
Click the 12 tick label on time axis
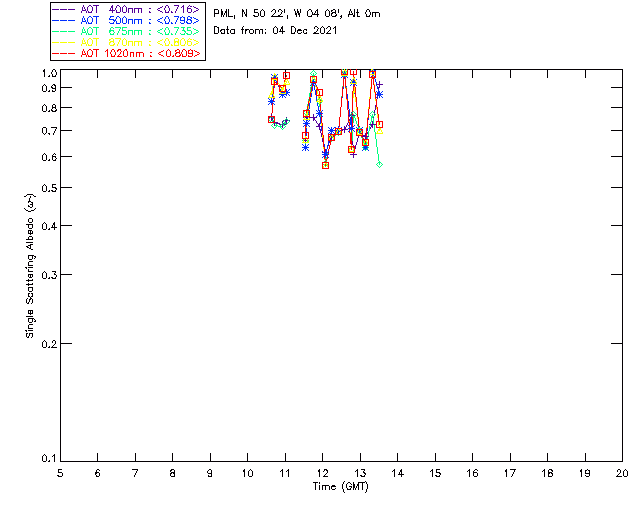(322, 472)
